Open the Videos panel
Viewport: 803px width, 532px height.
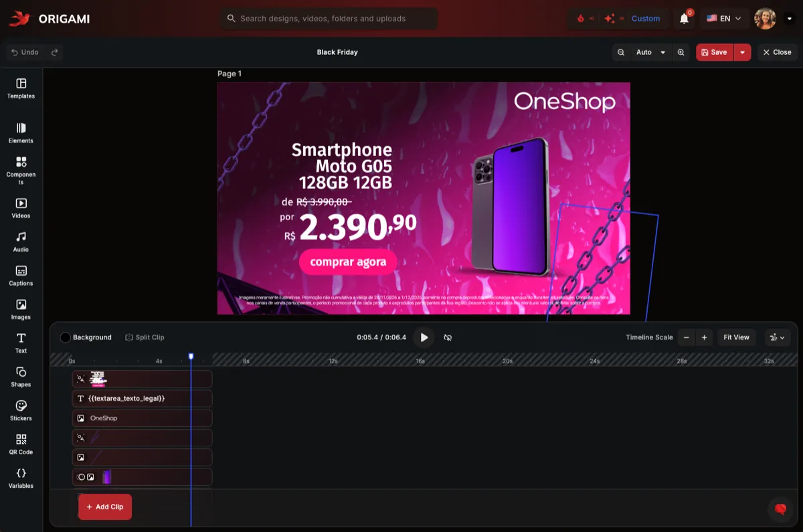point(21,208)
